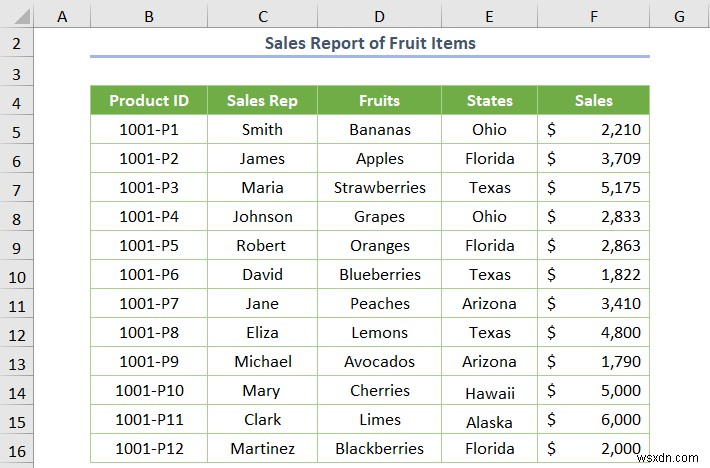Image resolution: width=710 pixels, height=468 pixels.
Task: Select the cell containing 'Martinez'
Action: pos(263,449)
